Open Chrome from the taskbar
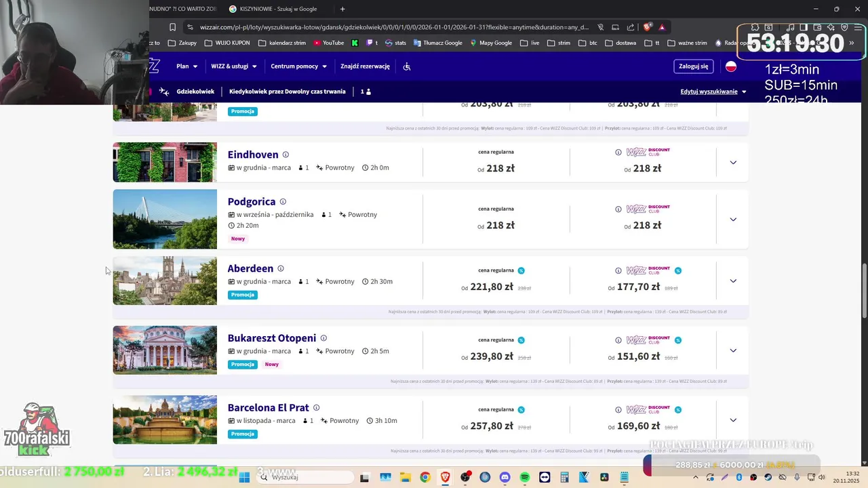 pos(425,477)
